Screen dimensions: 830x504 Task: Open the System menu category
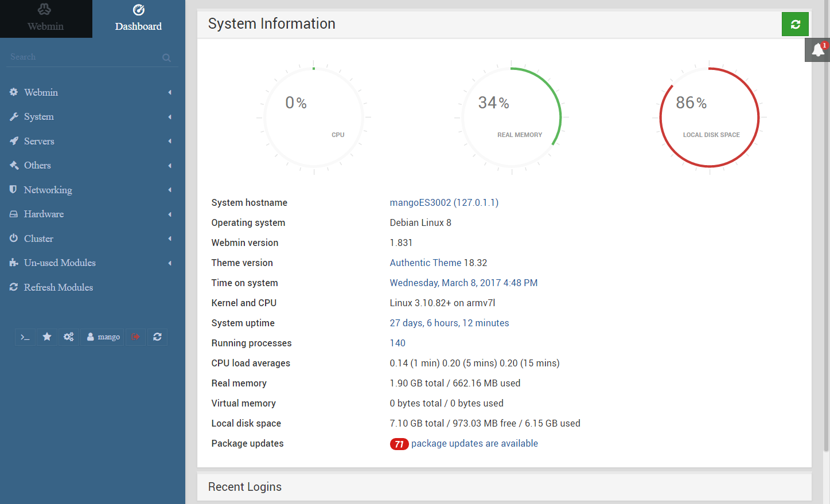pyautogui.click(x=92, y=117)
